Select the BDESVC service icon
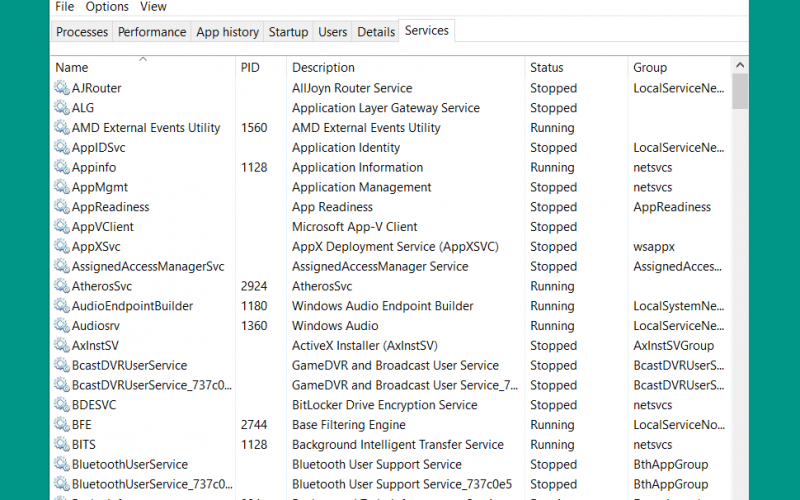Image resolution: width=800 pixels, height=500 pixels. point(62,405)
